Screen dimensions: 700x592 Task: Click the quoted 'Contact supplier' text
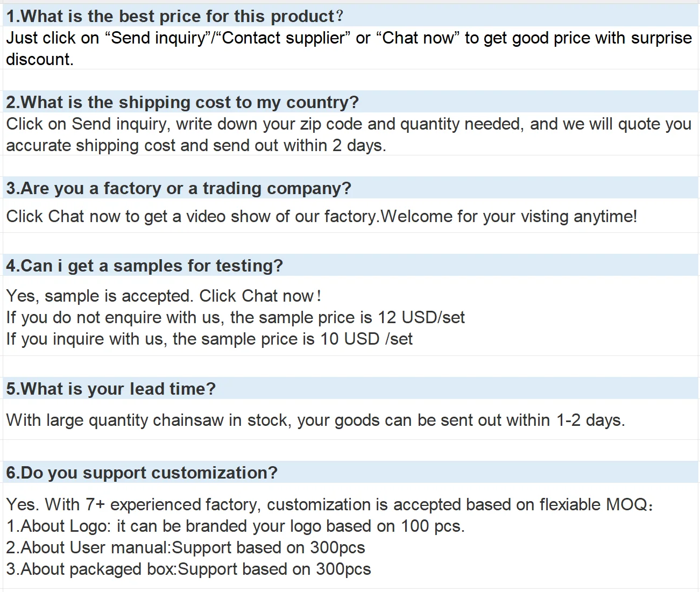point(282,38)
